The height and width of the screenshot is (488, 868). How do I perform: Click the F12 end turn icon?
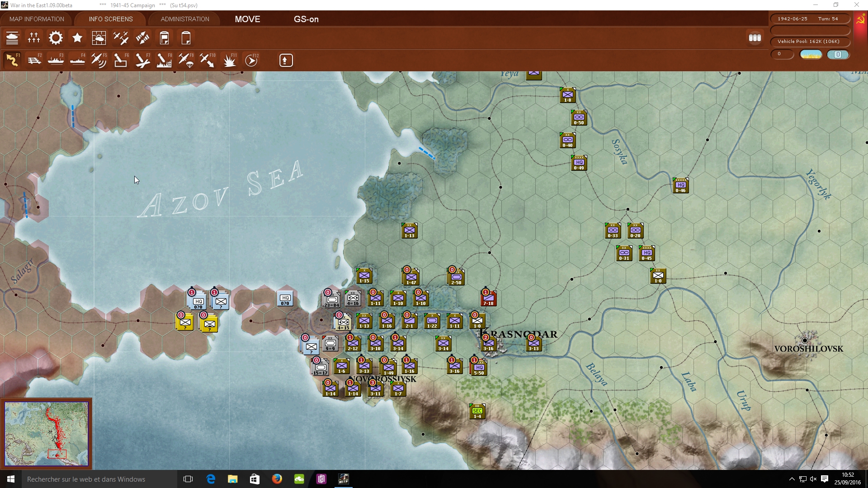[251, 60]
